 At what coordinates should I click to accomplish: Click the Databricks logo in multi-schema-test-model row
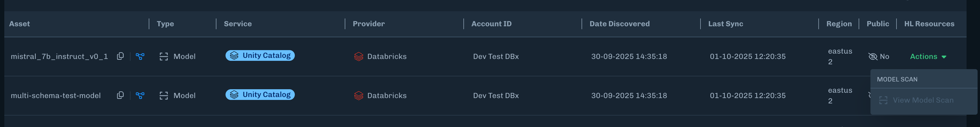point(358,96)
